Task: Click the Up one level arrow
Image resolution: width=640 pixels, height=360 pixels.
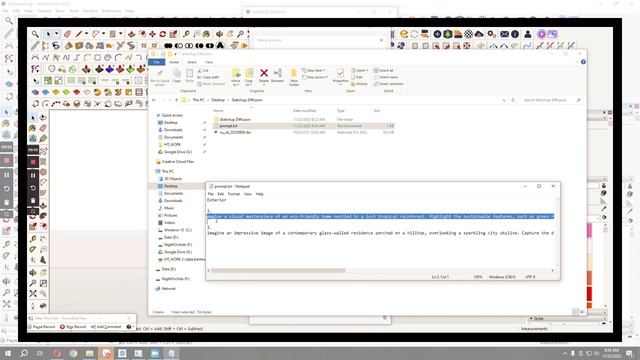Action: [177, 100]
